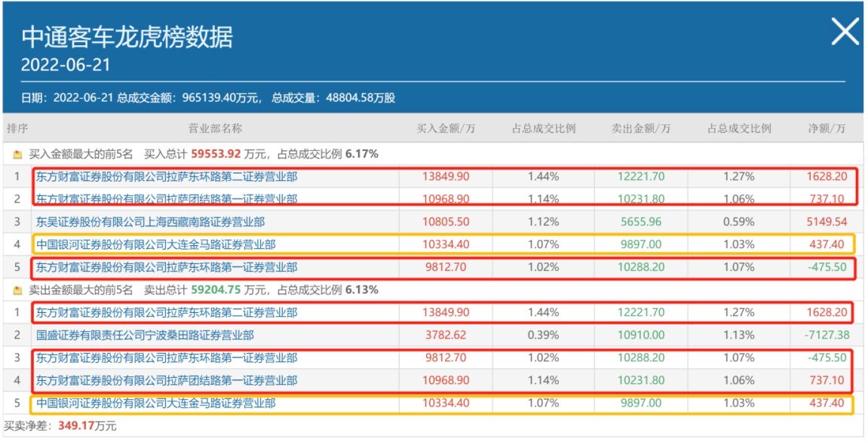Click 437.40 net amount in sell list row 5
The image size is (868, 442).
point(827,404)
